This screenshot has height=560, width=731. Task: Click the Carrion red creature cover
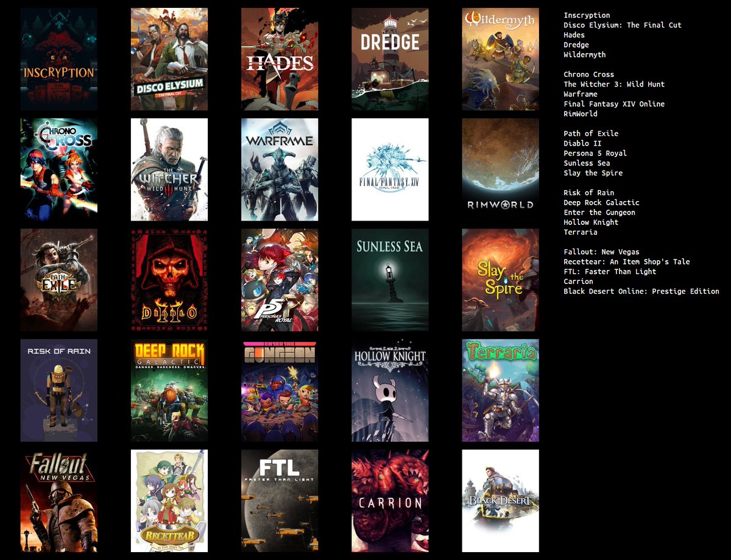click(390, 501)
